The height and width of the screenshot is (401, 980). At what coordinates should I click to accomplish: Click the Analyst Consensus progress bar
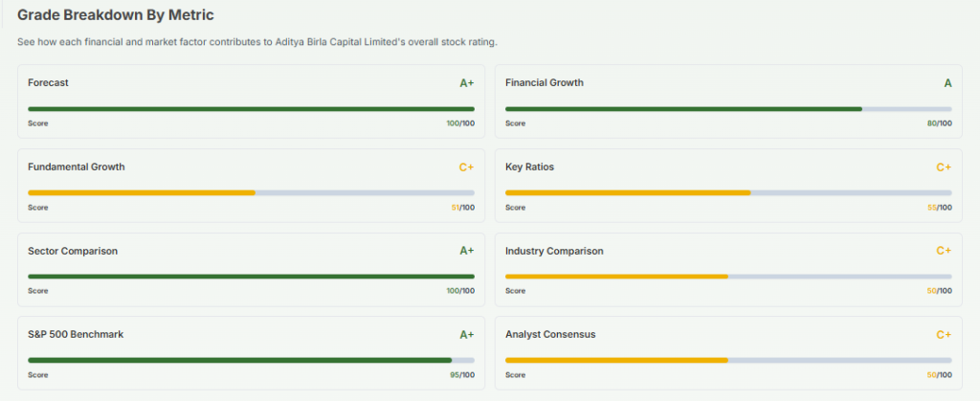point(728,361)
